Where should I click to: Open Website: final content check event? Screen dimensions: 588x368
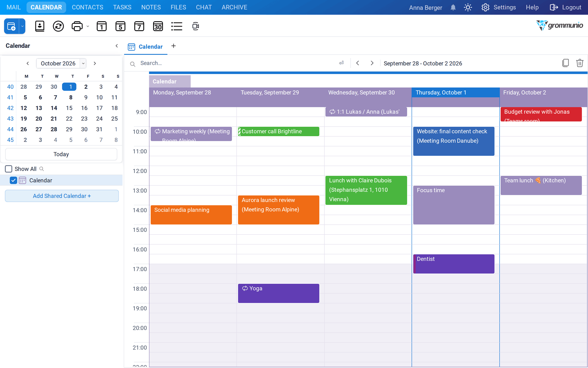[x=454, y=141]
